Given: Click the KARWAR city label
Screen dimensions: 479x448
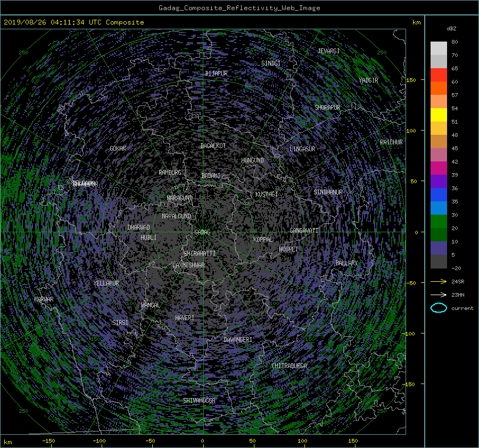Looking at the screenshot, I should [x=44, y=299].
